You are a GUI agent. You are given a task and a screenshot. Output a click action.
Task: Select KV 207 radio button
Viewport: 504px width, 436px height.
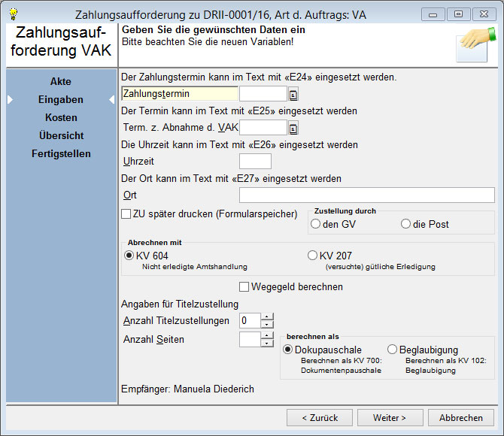(313, 256)
